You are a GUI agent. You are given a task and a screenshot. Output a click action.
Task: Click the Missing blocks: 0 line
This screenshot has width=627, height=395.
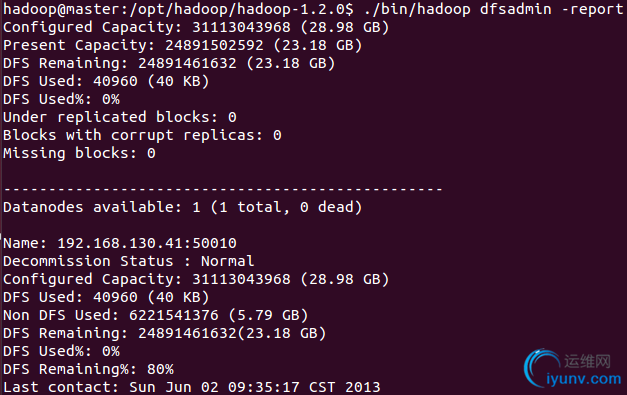(79, 153)
